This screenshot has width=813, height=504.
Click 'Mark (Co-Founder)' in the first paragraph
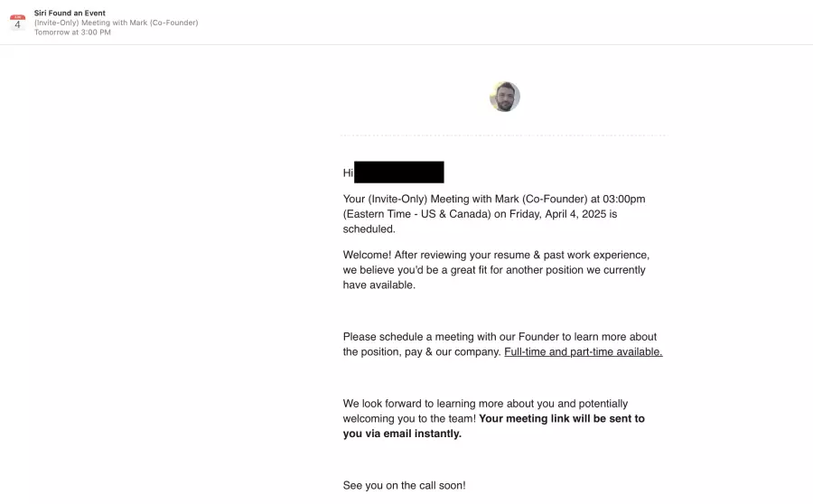point(541,199)
